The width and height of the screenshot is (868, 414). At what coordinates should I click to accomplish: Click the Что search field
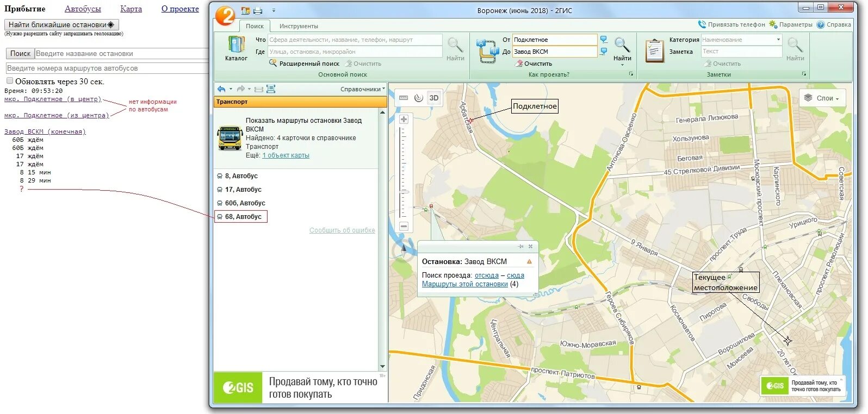click(x=355, y=40)
